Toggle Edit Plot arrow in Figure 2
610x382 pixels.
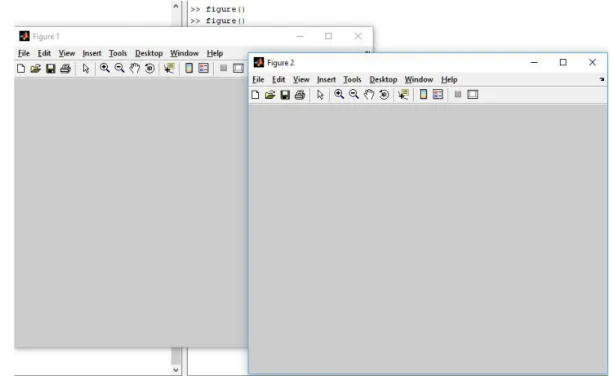[x=320, y=95]
